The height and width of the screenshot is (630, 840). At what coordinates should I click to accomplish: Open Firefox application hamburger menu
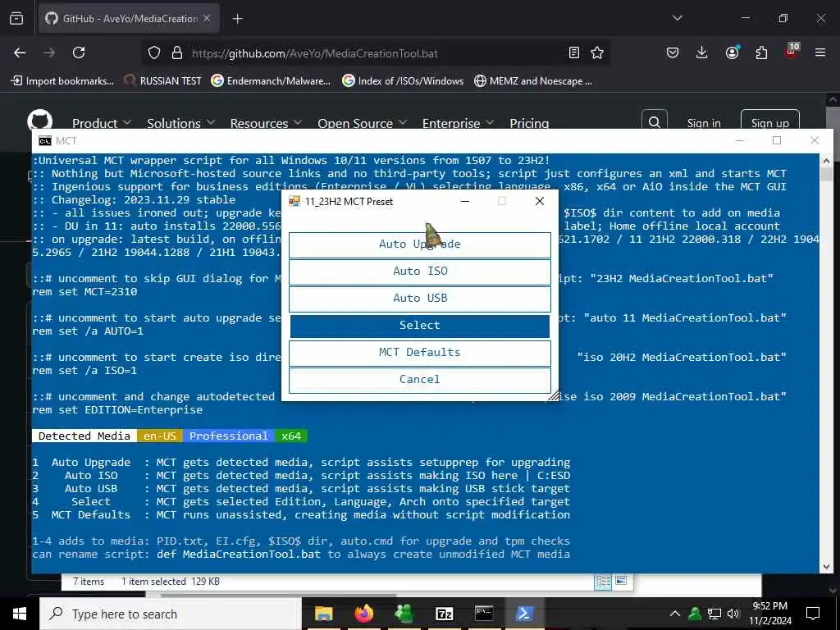point(820,52)
